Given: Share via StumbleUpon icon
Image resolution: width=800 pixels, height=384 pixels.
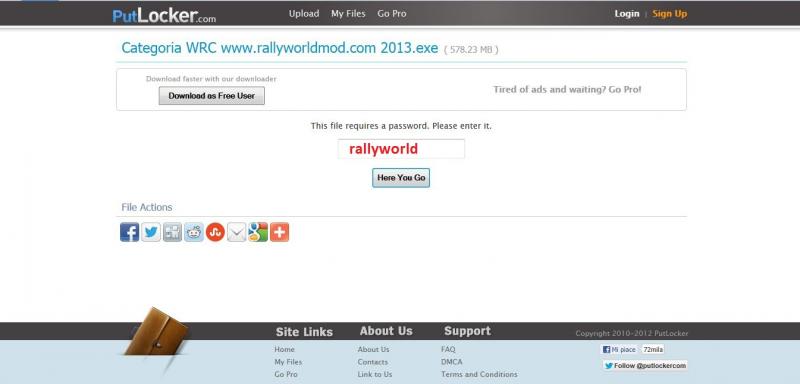Looking at the screenshot, I should (x=215, y=232).
